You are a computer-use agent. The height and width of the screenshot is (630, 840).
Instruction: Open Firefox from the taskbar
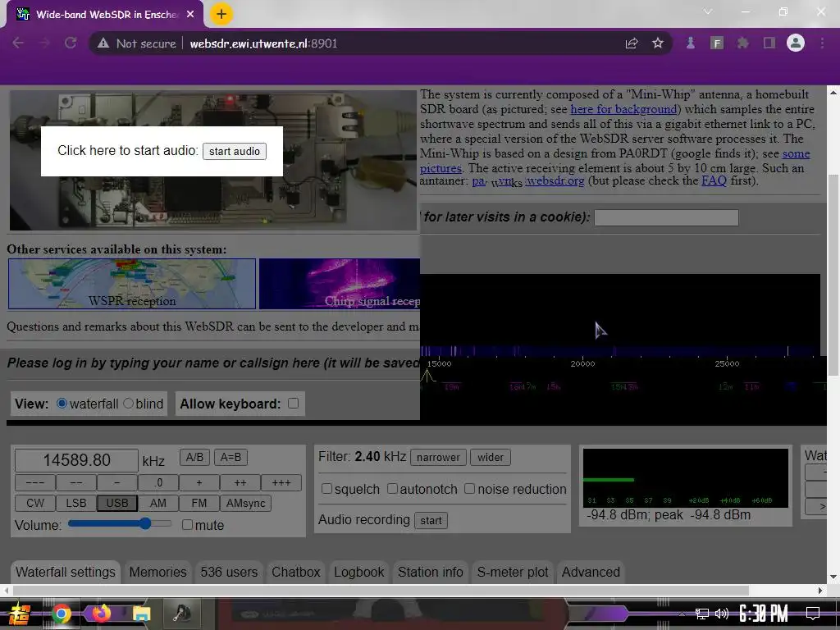[x=101, y=614]
